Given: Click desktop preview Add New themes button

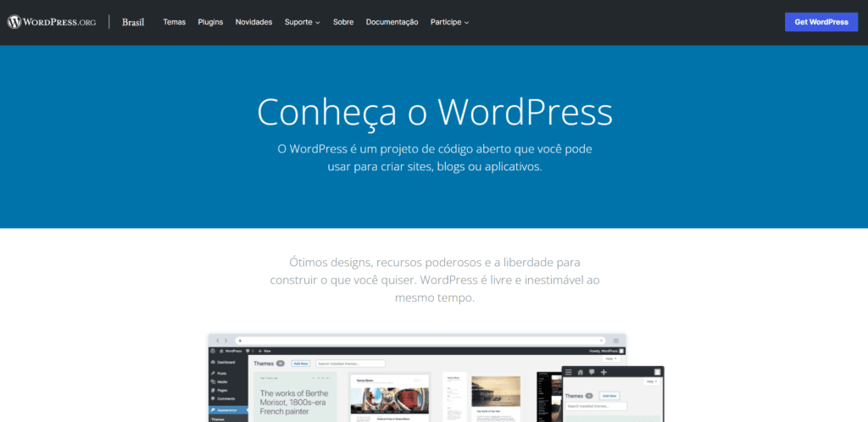Looking at the screenshot, I should tap(301, 364).
